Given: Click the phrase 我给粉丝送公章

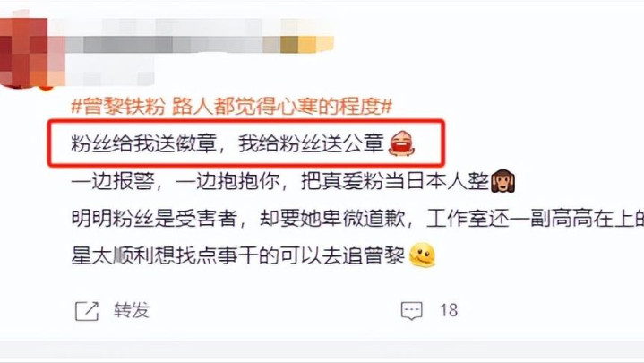Looking at the screenshot, I should pos(311,144).
